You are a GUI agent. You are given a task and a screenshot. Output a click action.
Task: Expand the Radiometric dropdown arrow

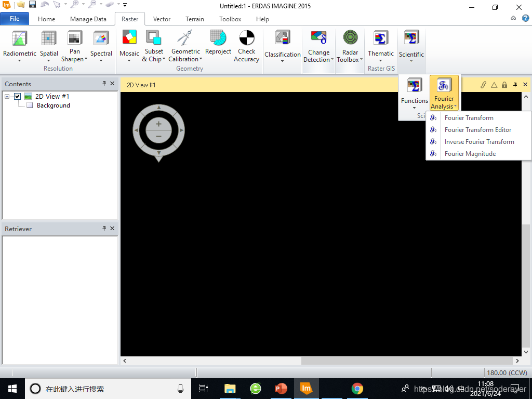(19, 61)
